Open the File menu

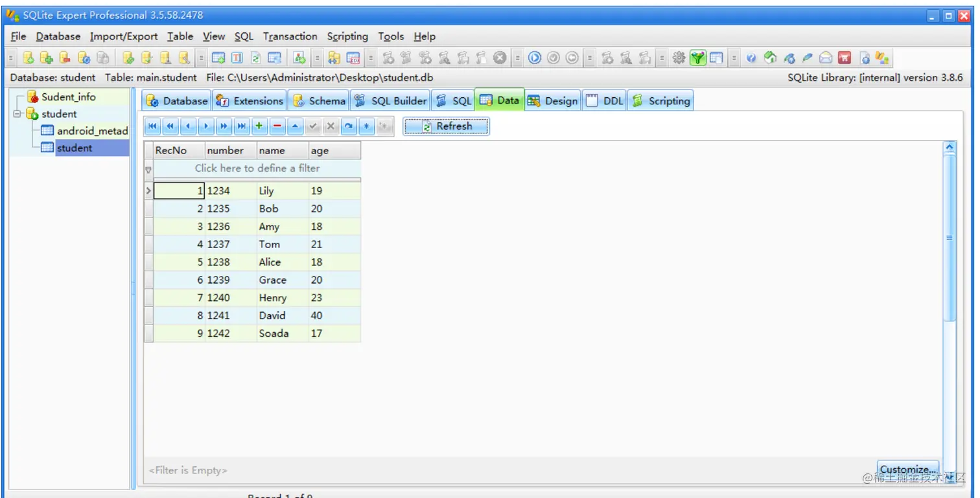click(19, 36)
